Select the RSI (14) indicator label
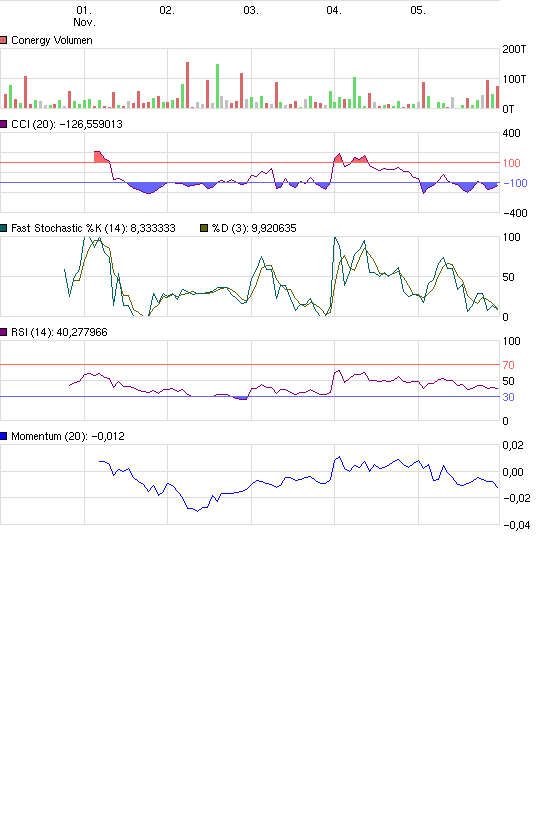545x826 pixels. [x=59, y=332]
